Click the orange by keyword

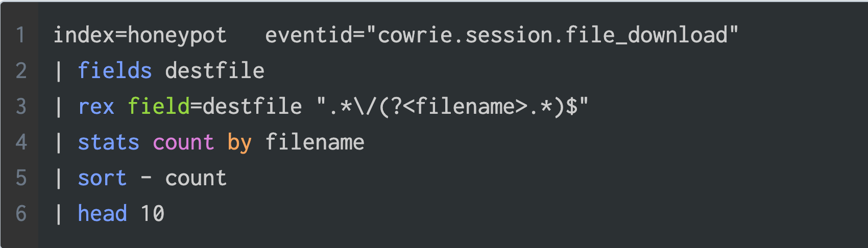pyautogui.click(x=239, y=142)
